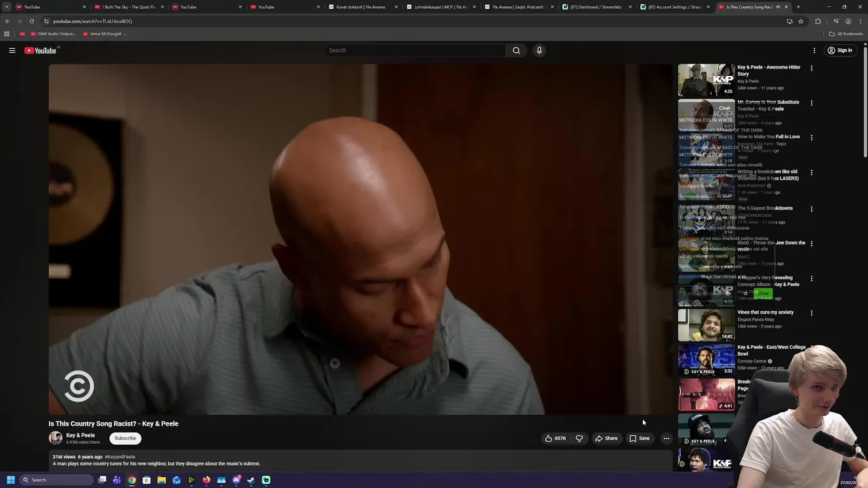The image size is (868, 488).
Task: Open Vines that cure my anxiety thumbnail
Action: (x=707, y=325)
